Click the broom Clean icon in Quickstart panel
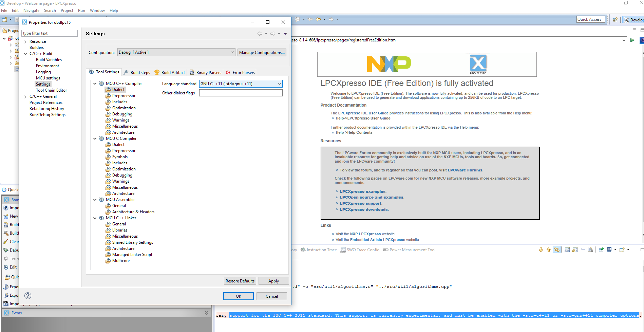Image resolution: width=644 pixels, height=332 pixels. point(6,242)
